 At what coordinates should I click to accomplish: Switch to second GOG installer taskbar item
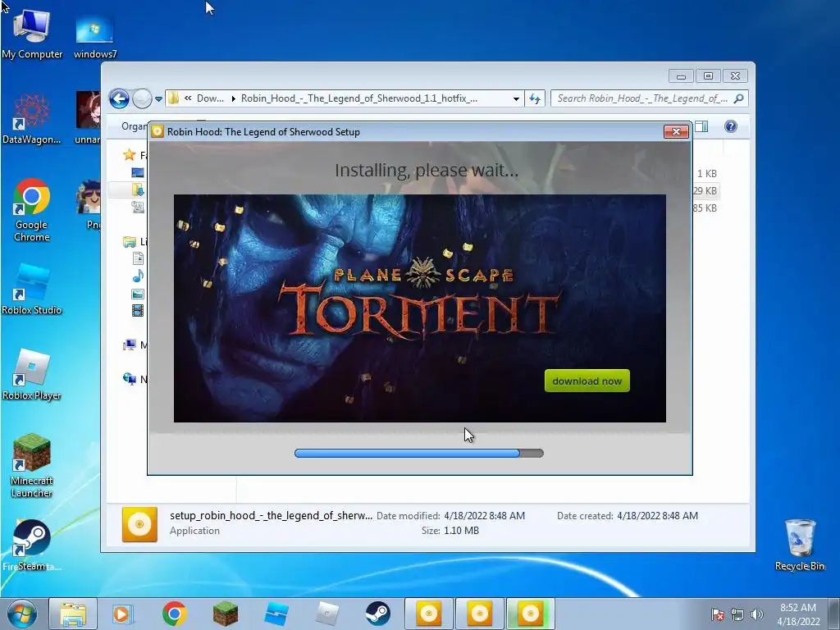tap(479, 614)
